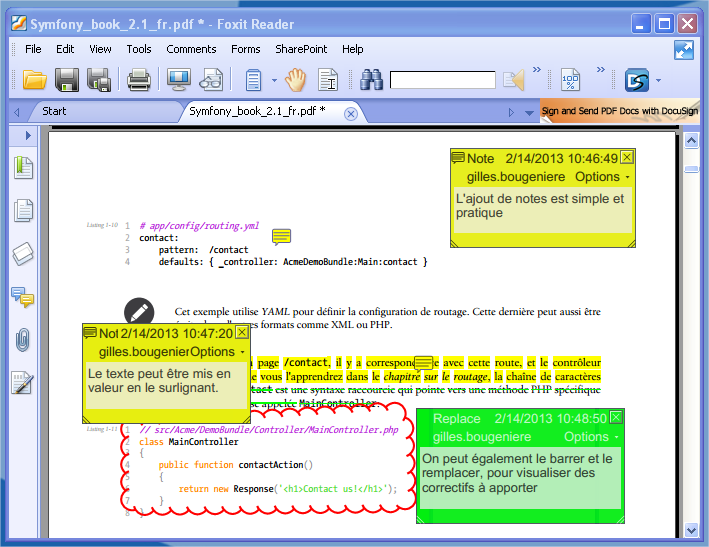709x547 pixels.
Task: Open a file with the folder icon
Action: 35,80
